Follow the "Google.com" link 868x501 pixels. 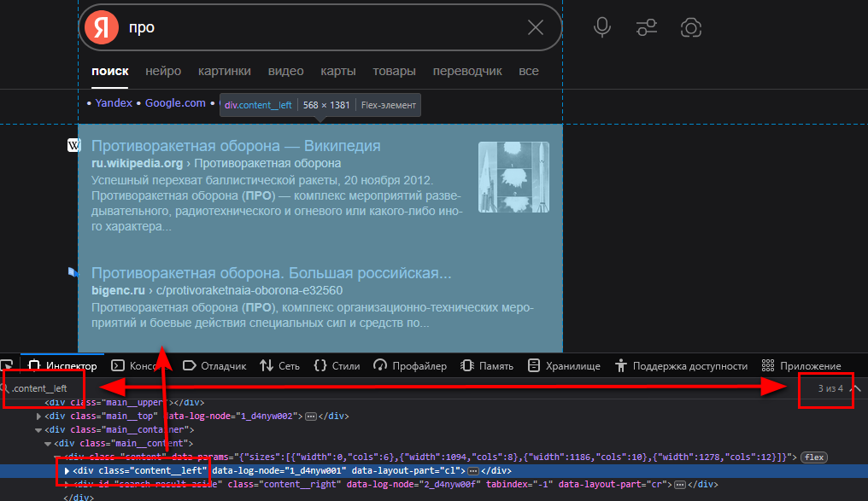(175, 103)
